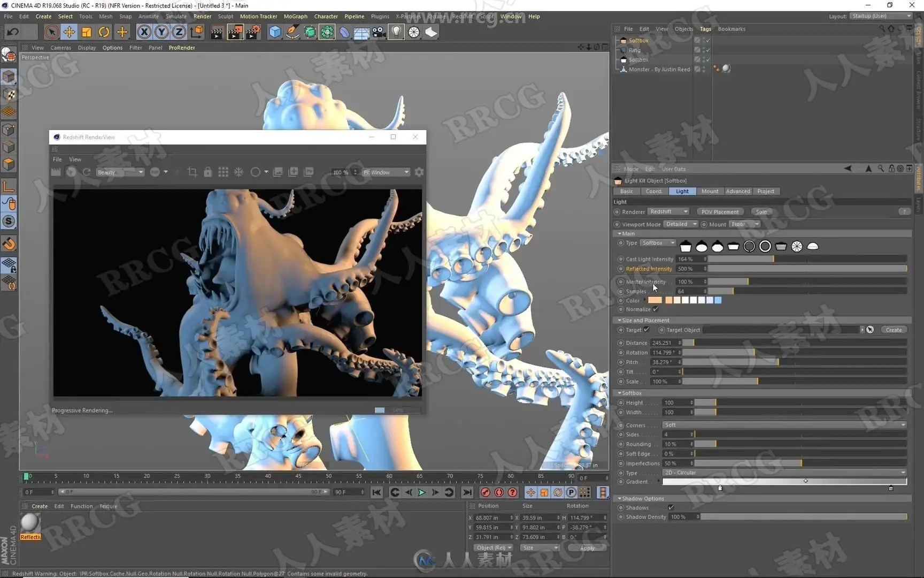Collapse the Shadow Options section
924x578 pixels.
[x=642, y=499]
